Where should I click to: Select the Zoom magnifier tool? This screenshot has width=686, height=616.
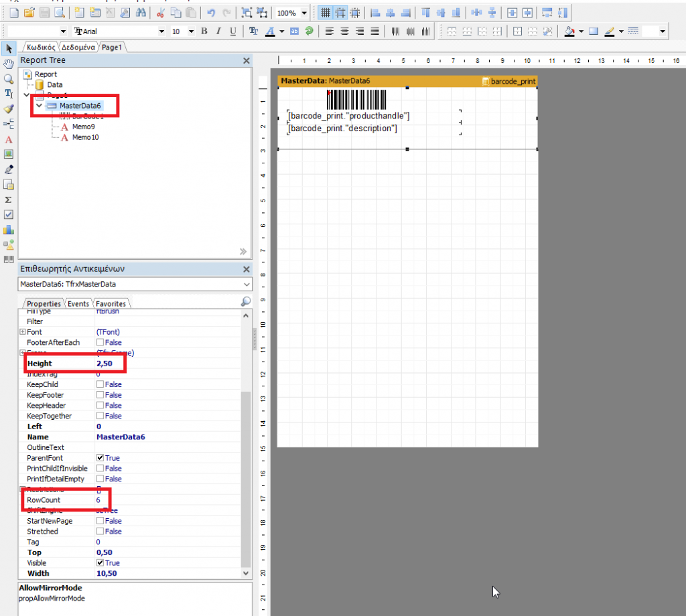(8, 79)
